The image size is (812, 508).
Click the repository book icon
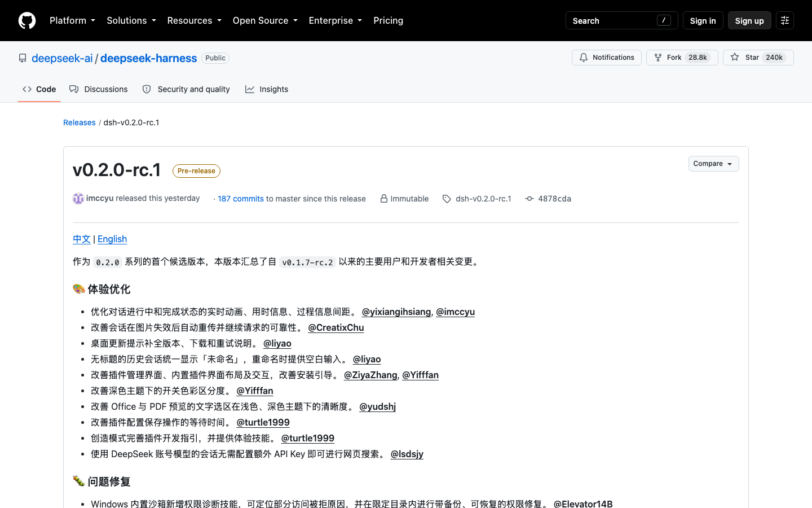pyautogui.click(x=23, y=58)
